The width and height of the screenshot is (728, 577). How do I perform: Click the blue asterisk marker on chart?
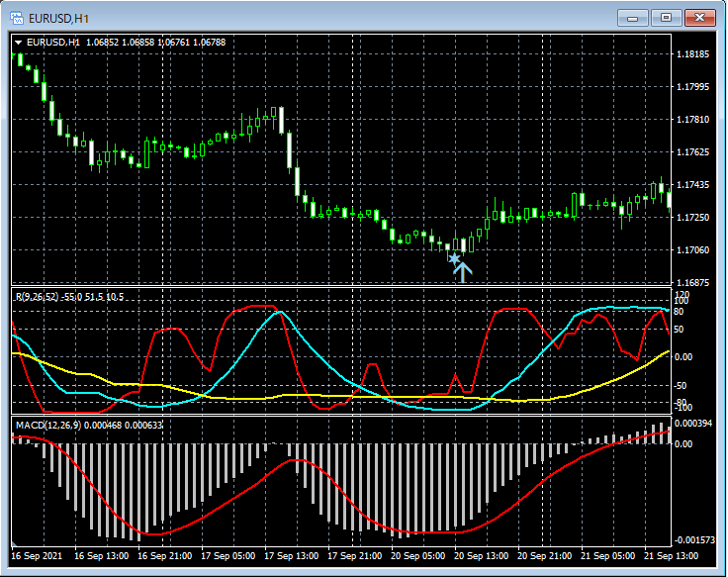(454, 258)
